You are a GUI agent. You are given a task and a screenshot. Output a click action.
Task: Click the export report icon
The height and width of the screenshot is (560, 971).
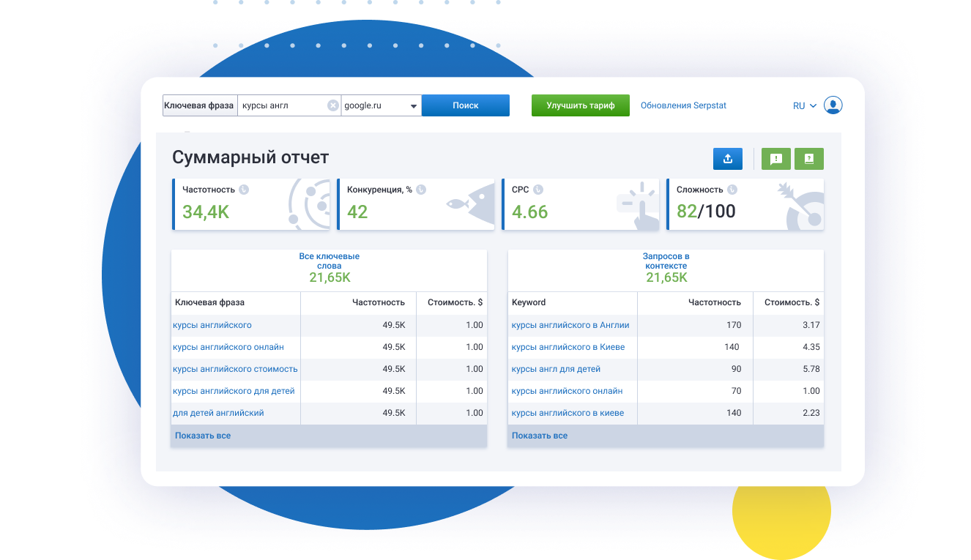pos(727,159)
